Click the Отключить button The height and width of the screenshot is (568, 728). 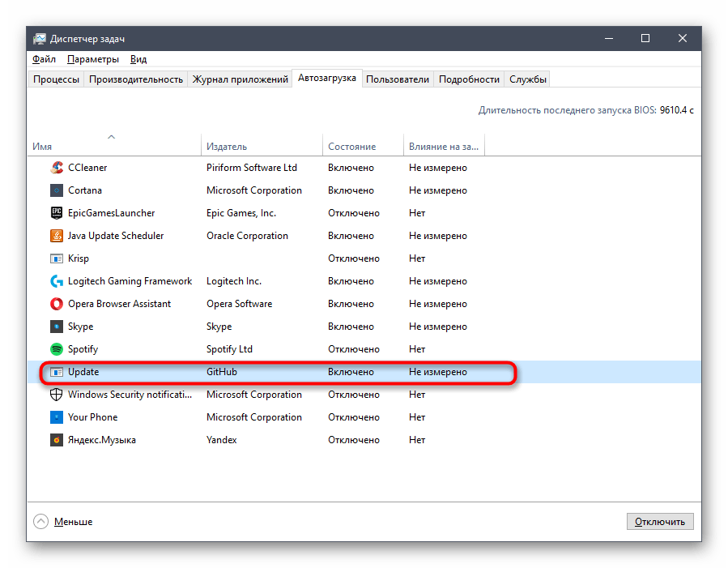(x=660, y=522)
